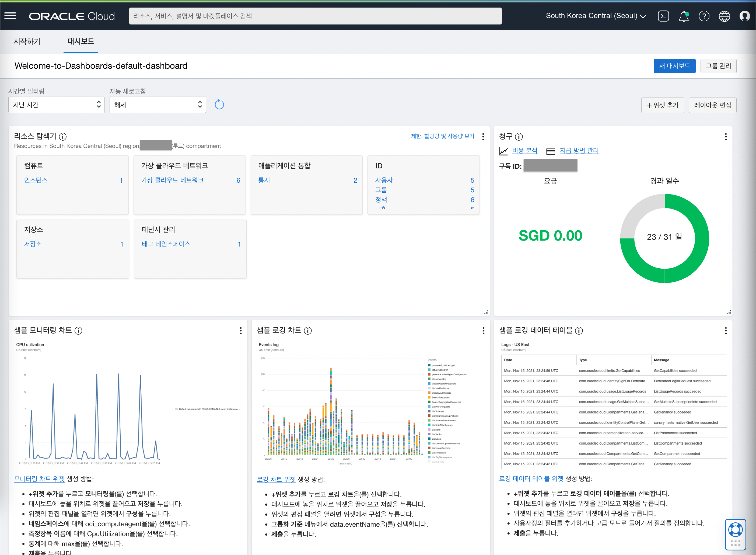Viewport: 756px width, 555px height.
Task: Open the 샘플 로깅 차트 kebab menu
Action: 484,331
